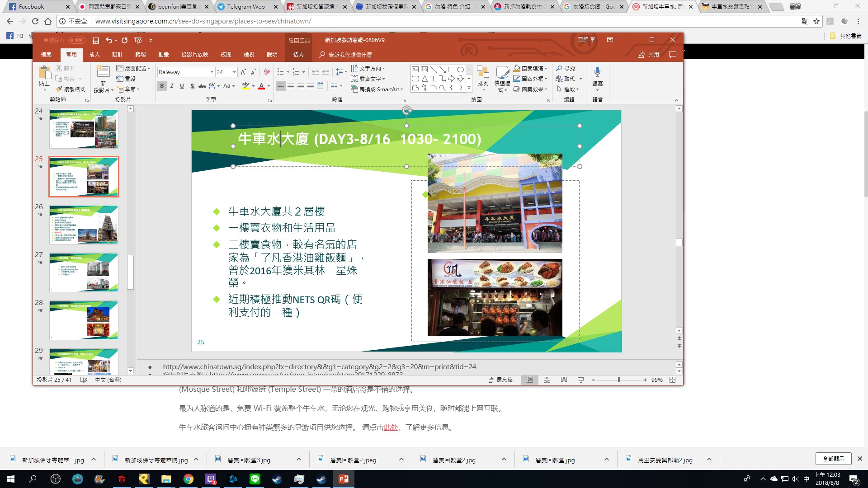Select the right arrow shape in gallery
Image resolution: width=868 pixels, height=488 pixels.
point(451,79)
